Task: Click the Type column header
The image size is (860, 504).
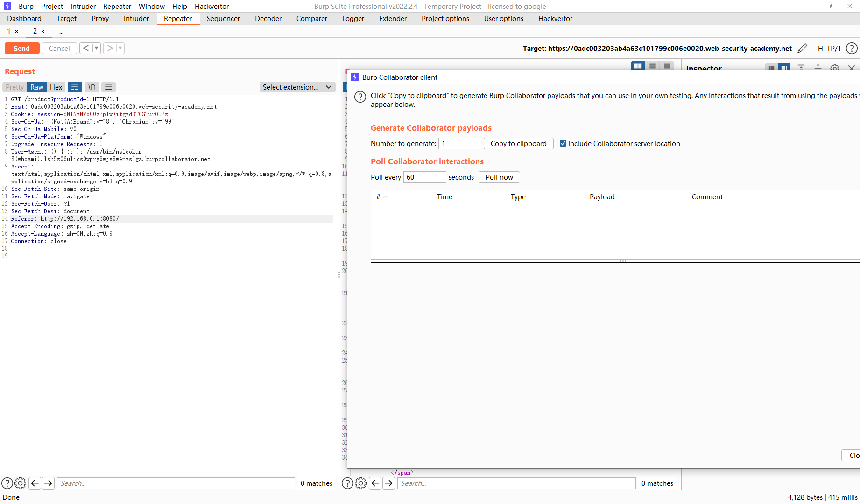Action: click(518, 196)
